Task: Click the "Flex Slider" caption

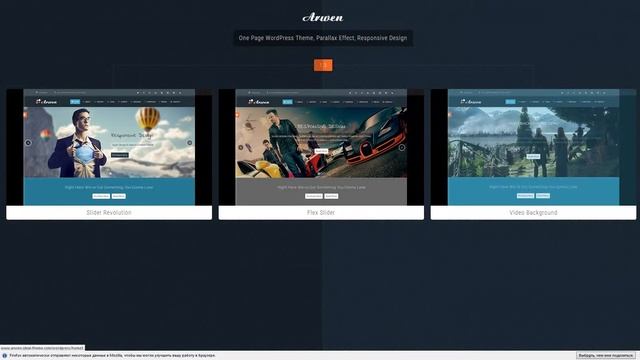Action: pyautogui.click(x=321, y=213)
